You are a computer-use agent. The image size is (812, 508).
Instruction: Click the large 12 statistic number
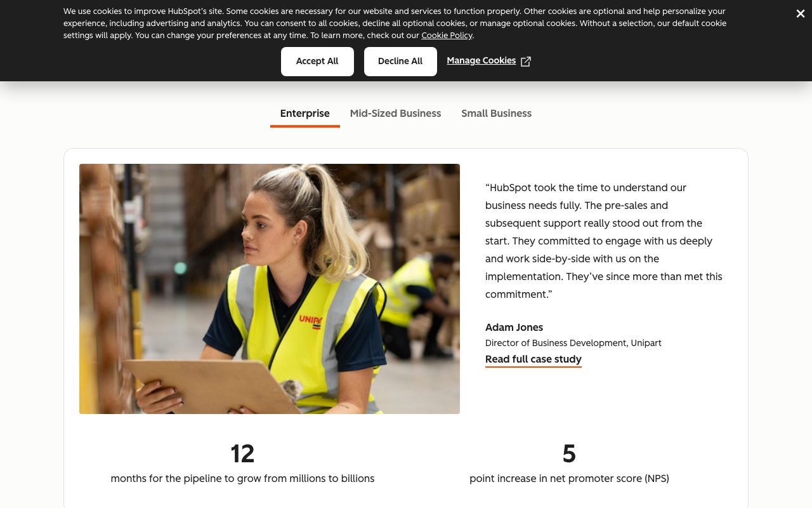tap(242, 454)
